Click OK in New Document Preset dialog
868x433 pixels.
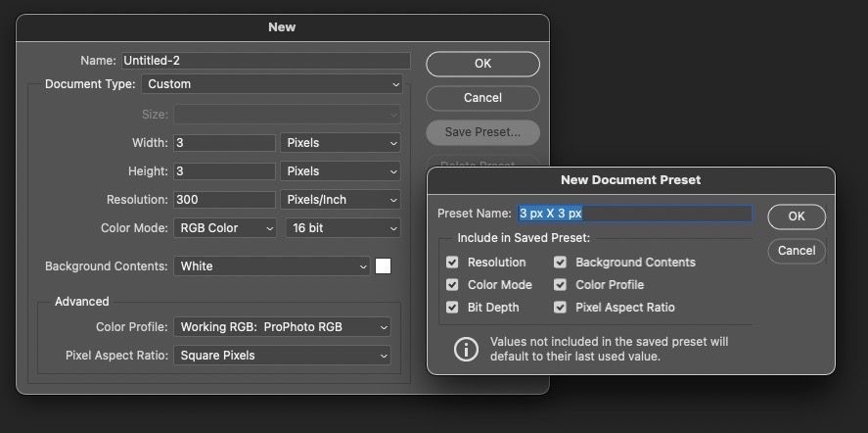pyautogui.click(x=797, y=216)
